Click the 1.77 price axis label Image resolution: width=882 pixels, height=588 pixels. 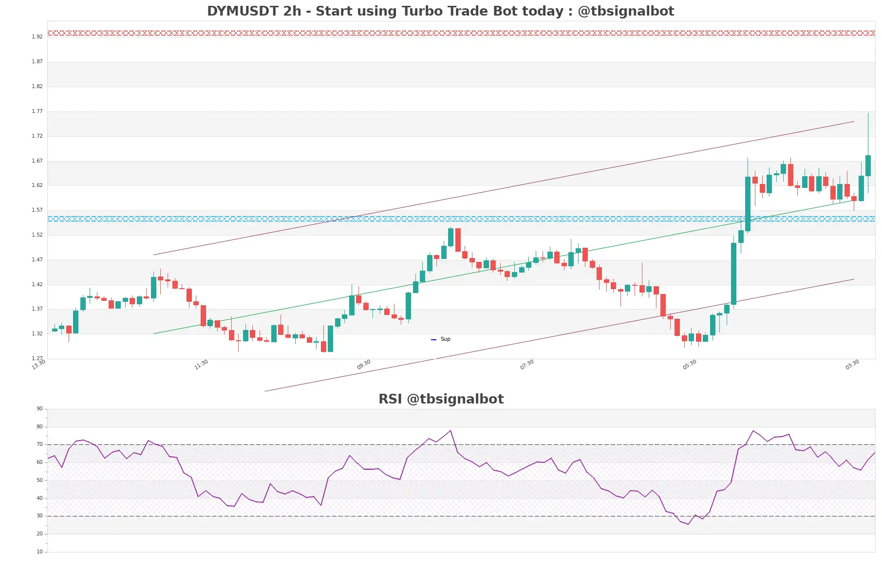37,111
